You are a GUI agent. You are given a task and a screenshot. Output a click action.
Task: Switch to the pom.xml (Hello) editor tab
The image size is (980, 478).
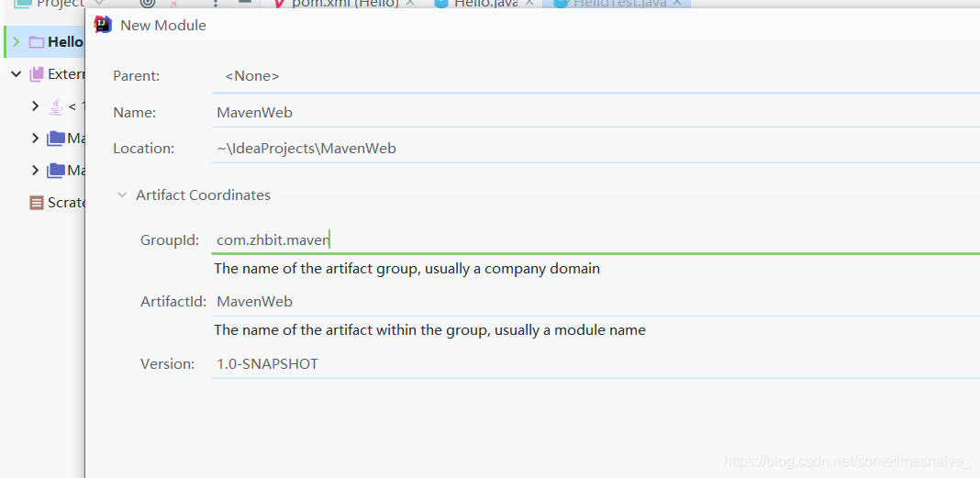pyautogui.click(x=344, y=3)
